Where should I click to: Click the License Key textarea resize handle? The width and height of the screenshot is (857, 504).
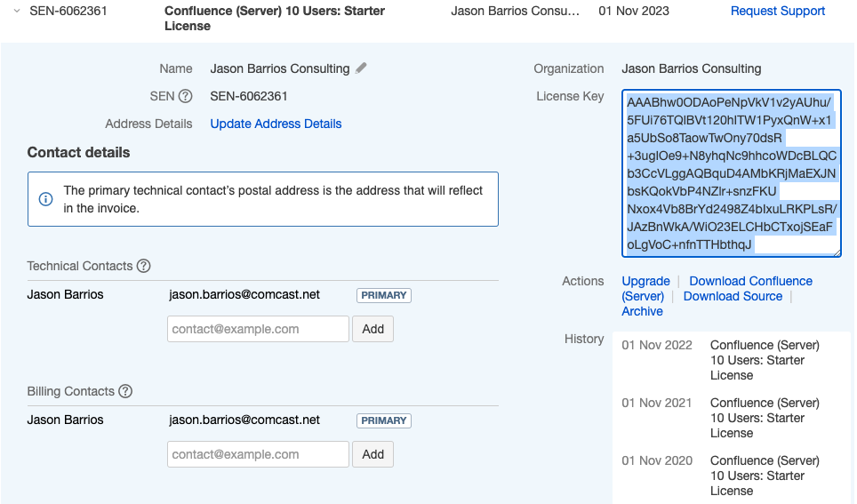(837, 252)
